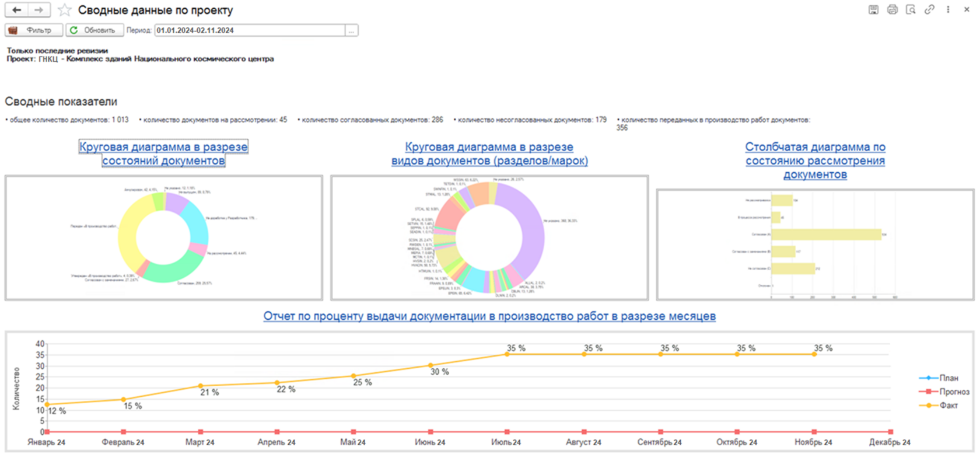Print the report using printer icon
The image size is (980, 454).
pyautogui.click(x=892, y=9)
